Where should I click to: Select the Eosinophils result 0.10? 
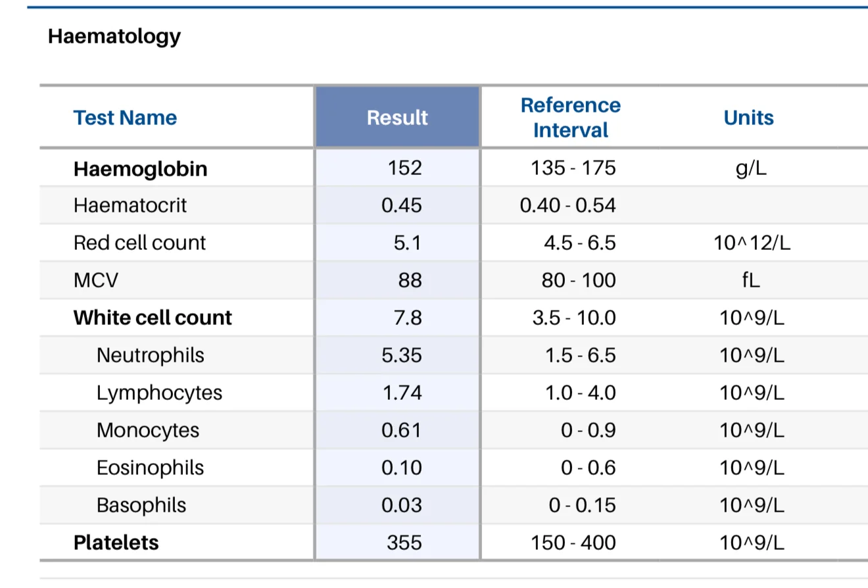[402, 468]
